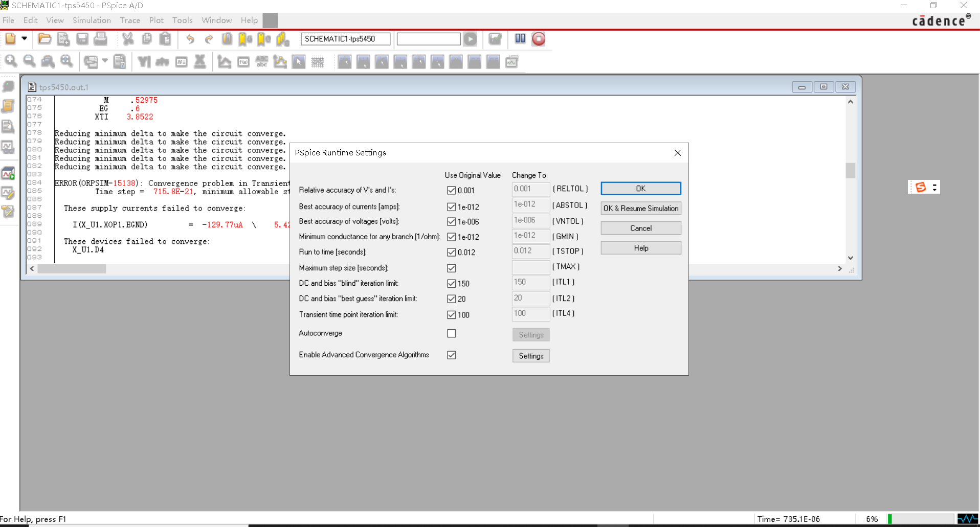Click the simulation results icon beside play button
Viewport: 980px width, 527px height.
click(x=495, y=39)
